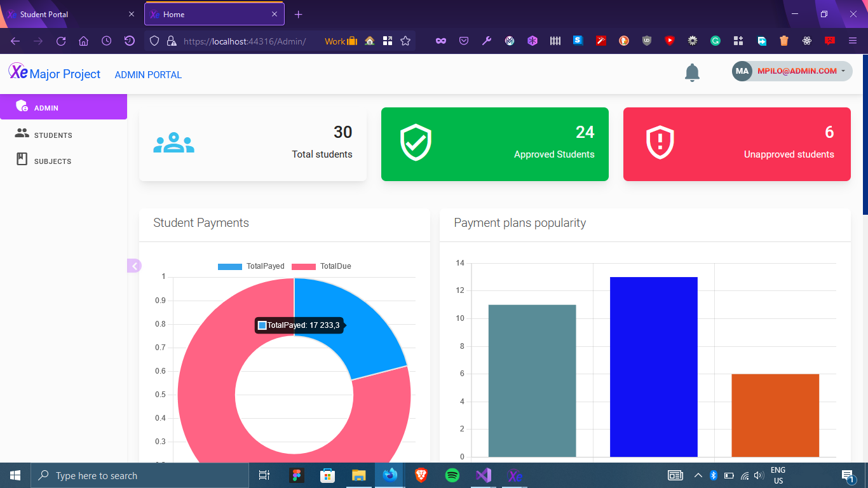The width and height of the screenshot is (868, 488).
Task: Toggle TotalDue legend in Student Payments chart
Action: [x=322, y=266]
